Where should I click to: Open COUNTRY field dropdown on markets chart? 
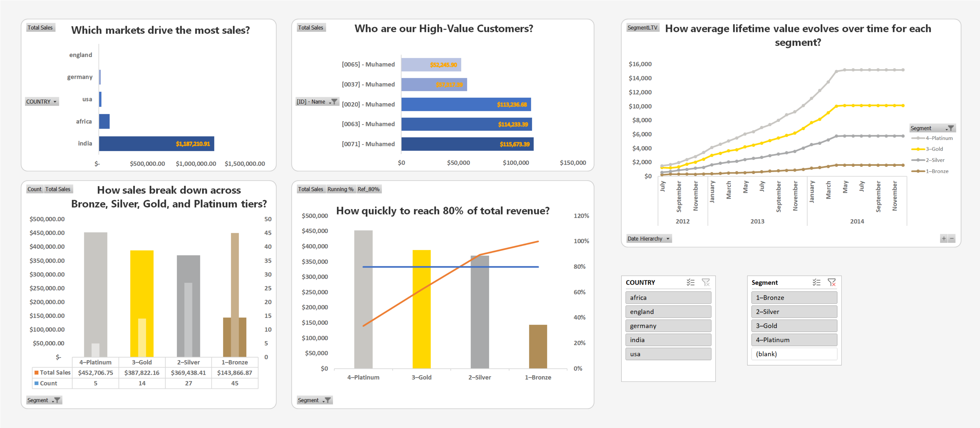42,101
